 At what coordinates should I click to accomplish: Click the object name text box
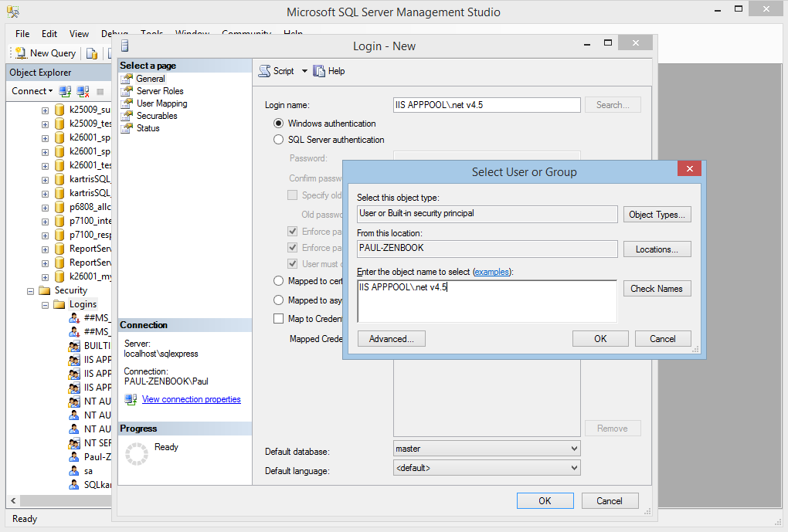click(x=487, y=301)
